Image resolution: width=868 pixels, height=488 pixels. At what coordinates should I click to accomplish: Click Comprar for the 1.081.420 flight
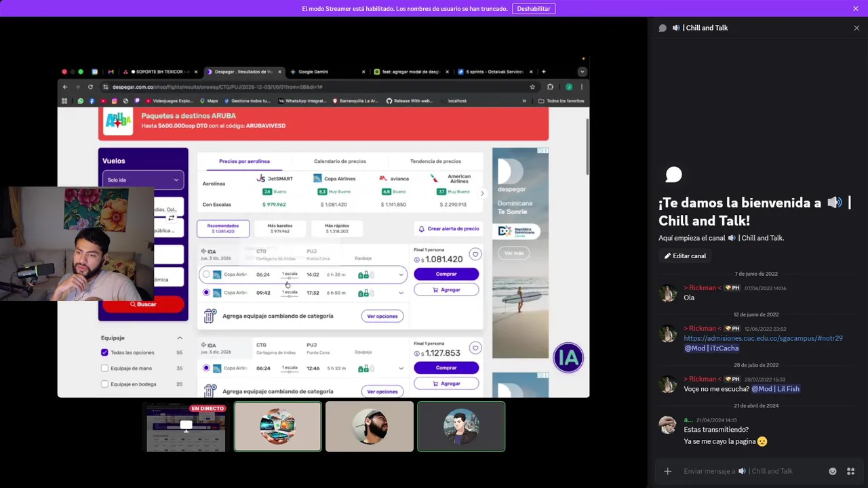tap(446, 274)
